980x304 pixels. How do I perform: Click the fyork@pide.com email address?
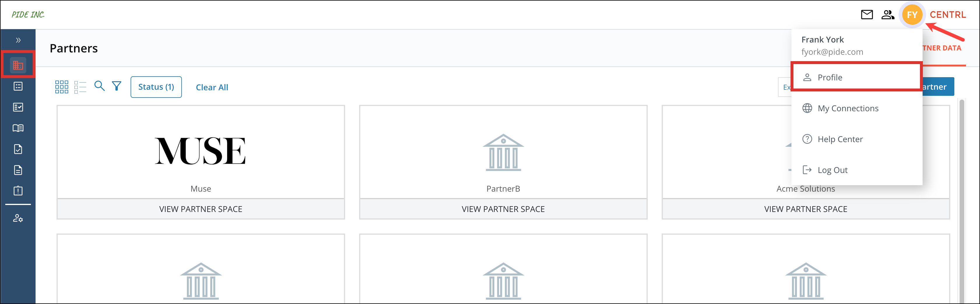pos(832,52)
